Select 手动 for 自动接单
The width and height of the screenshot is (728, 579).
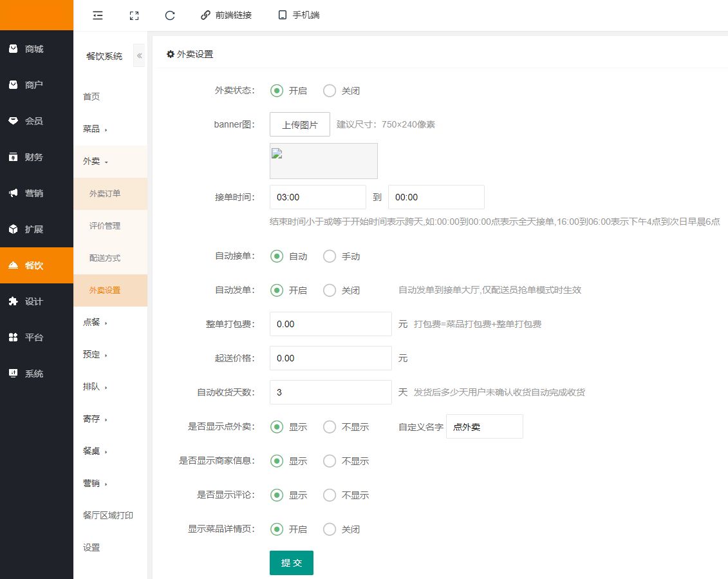[x=330, y=256]
